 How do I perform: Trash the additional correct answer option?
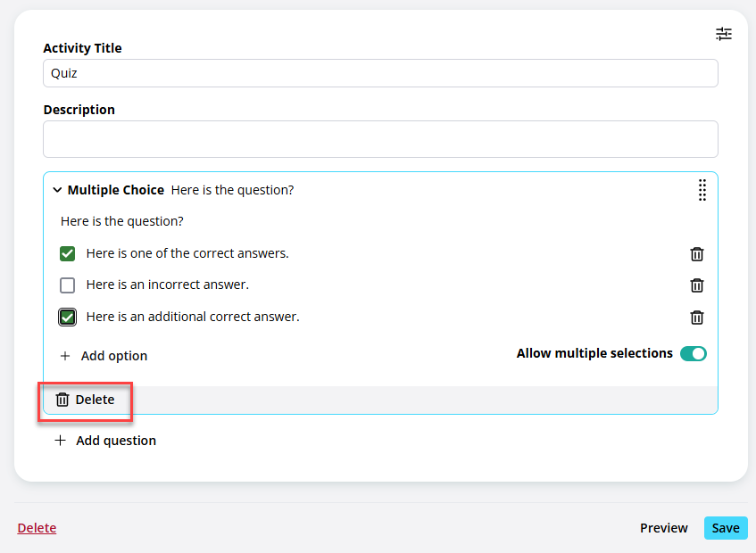[x=697, y=318]
